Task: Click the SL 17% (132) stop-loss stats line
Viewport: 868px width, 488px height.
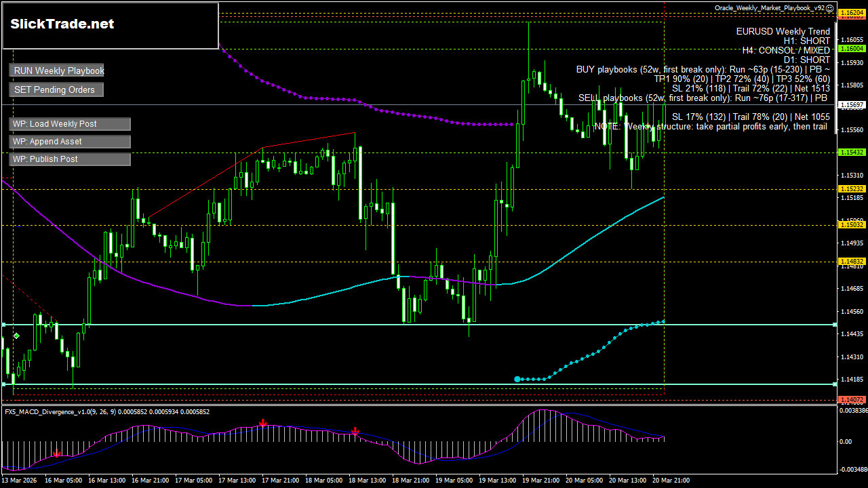Action: tap(751, 117)
